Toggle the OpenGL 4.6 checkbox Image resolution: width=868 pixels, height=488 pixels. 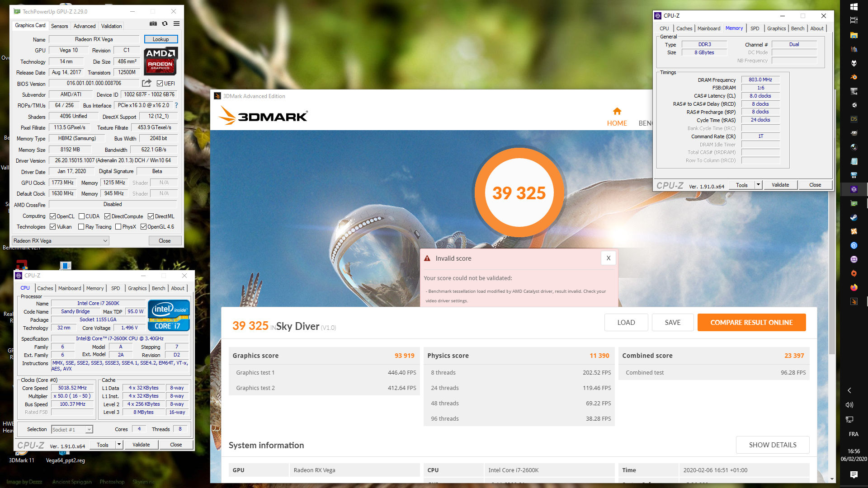point(143,227)
